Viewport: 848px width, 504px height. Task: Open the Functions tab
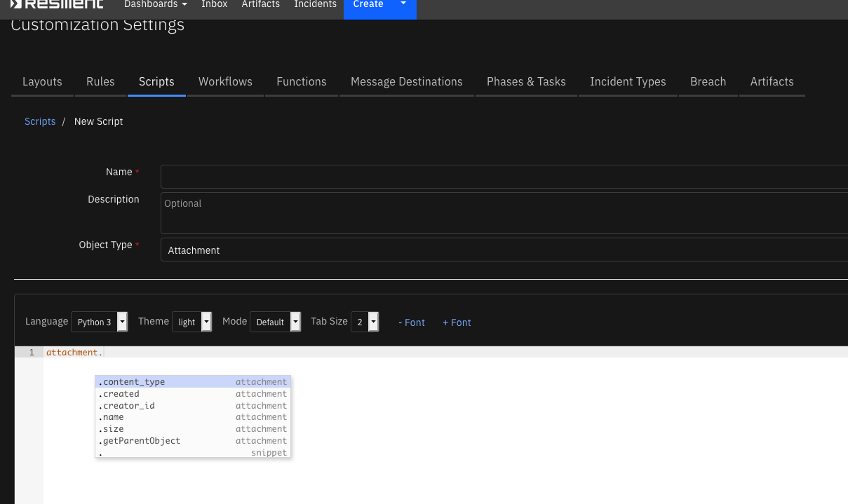302,82
